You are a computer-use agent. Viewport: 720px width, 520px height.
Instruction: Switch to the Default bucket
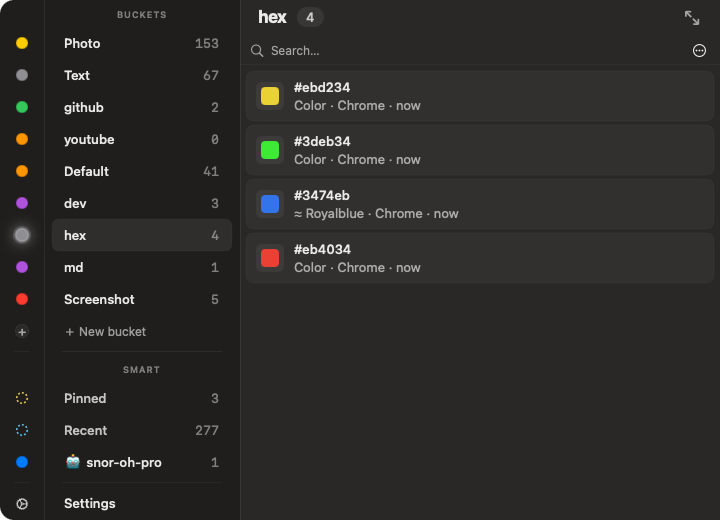[x=141, y=171]
